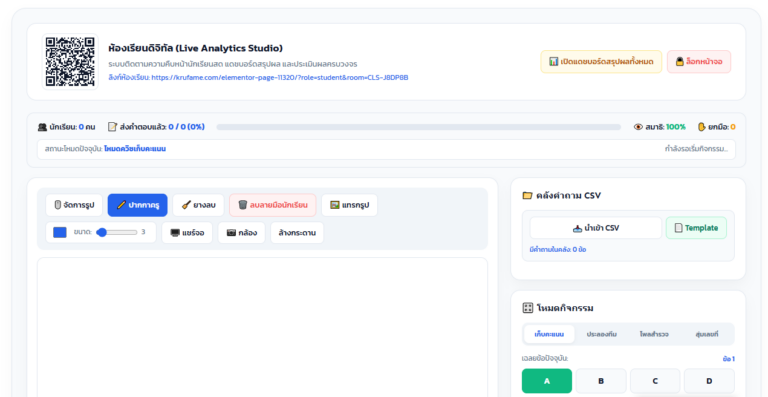Click ลบลายมือนักเรียน trash button

coord(272,205)
